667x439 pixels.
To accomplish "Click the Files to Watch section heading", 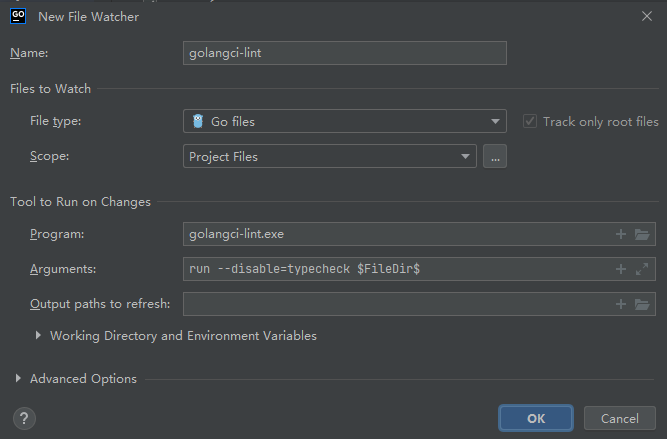I will pos(50,88).
